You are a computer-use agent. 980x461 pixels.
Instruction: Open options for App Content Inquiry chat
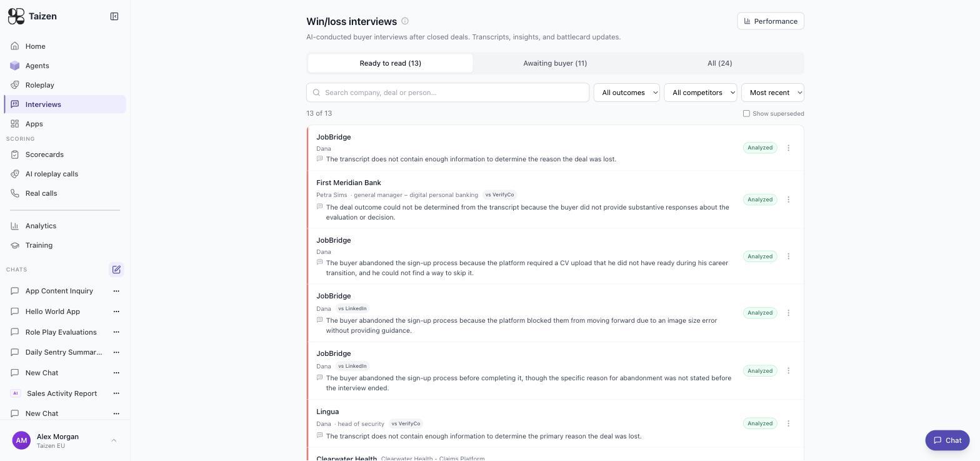(x=116, y=291)
